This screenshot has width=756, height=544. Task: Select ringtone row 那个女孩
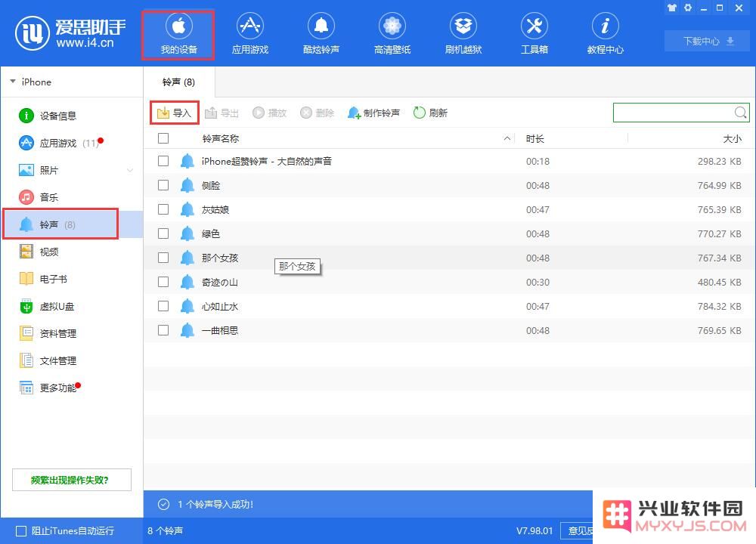click(x=449, y=258)
